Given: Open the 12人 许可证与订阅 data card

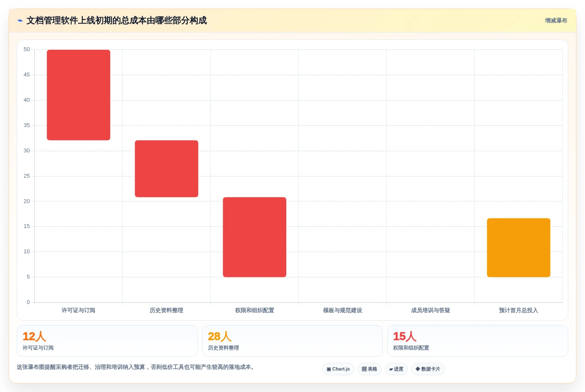Looking at the screenshot, I should [x=107, y=341].
